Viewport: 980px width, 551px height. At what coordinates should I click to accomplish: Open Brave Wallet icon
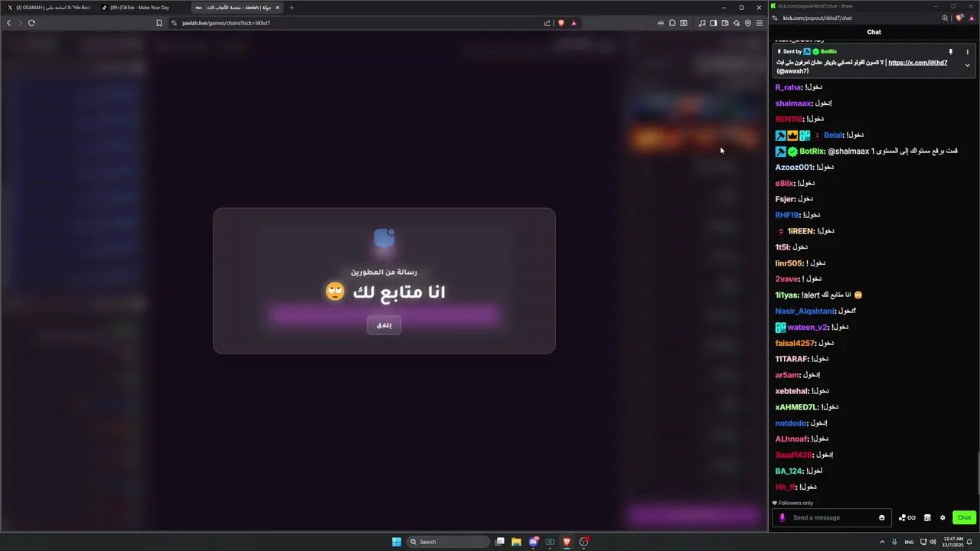point(725,23)
